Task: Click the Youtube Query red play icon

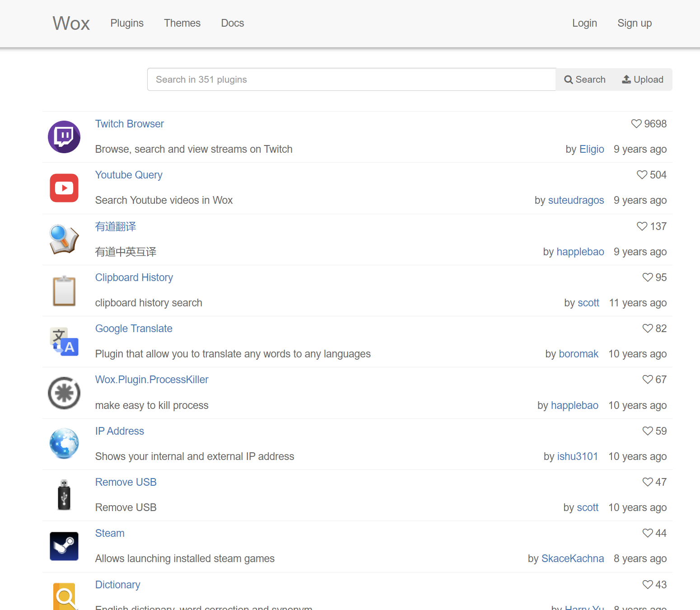Action: click(64, 188)
